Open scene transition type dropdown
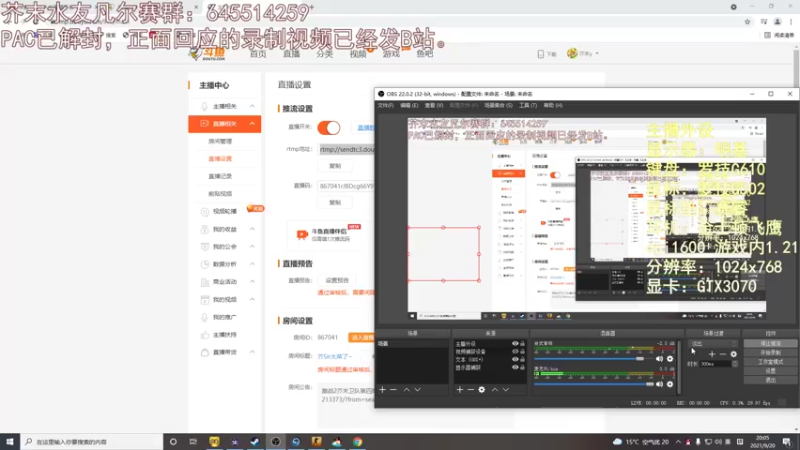 click(713, 344)
